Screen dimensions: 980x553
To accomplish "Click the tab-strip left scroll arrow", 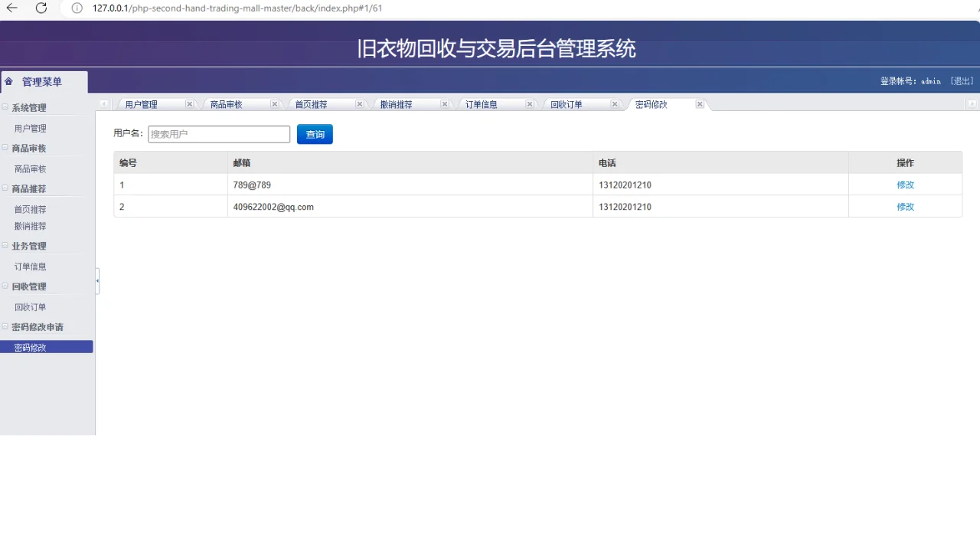I will coord(104,103).
